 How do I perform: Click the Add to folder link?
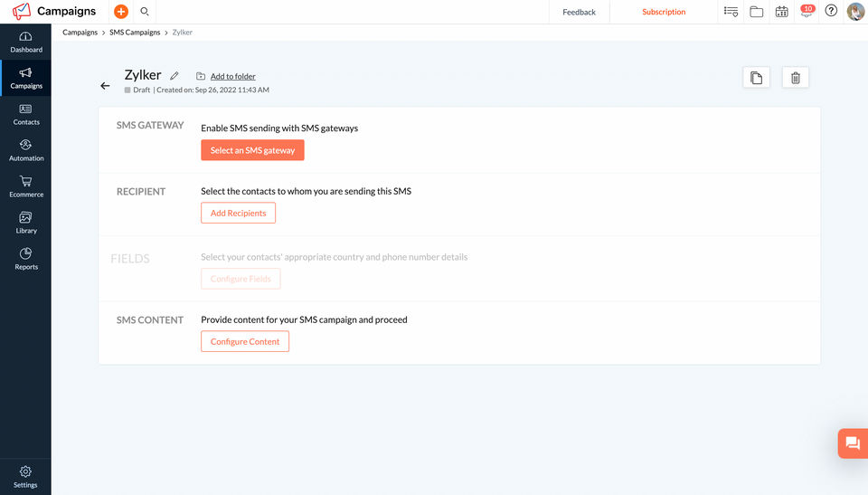(x=232, y=76)
